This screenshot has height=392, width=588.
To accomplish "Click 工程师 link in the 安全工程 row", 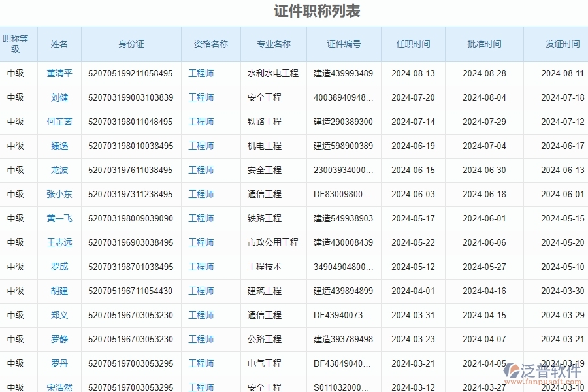I will click(x=201, y=97).
